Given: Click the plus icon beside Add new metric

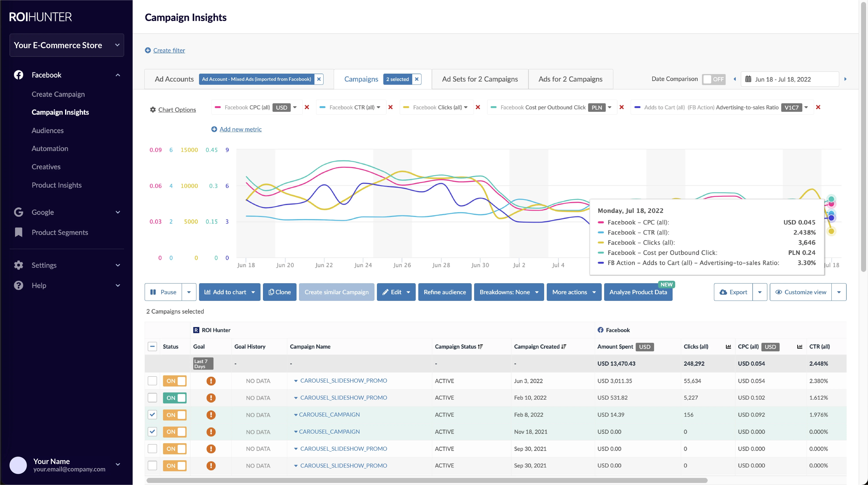Looking at the screenshot, I should [214, 129].
